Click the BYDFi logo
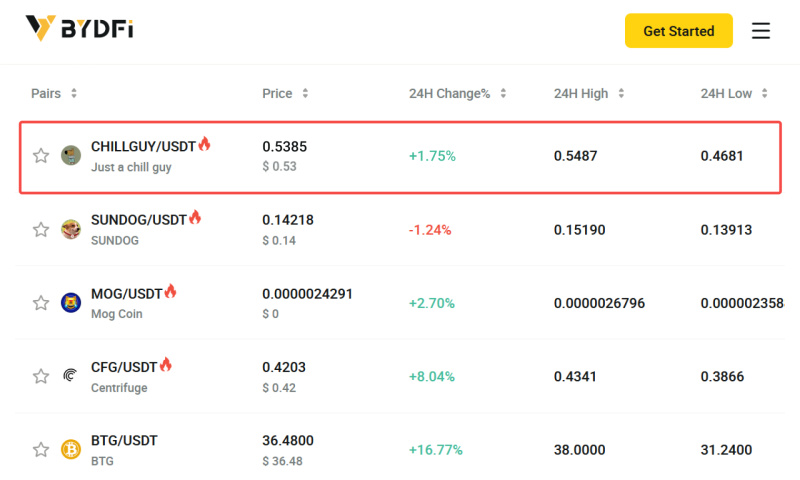 click(x=80, y=30)
